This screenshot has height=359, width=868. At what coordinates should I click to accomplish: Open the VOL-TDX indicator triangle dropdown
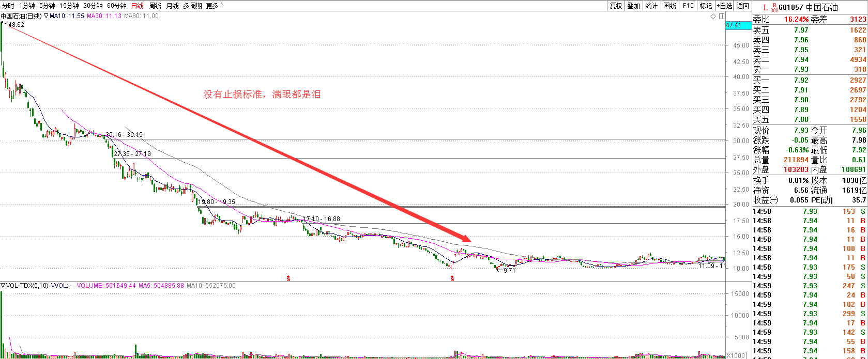[x=3, y=285]
